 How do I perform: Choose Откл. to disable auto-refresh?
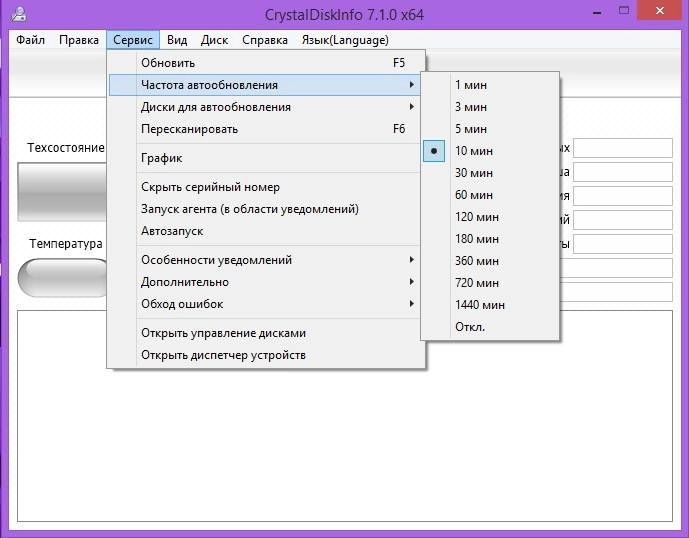click(x=490, y=327)
